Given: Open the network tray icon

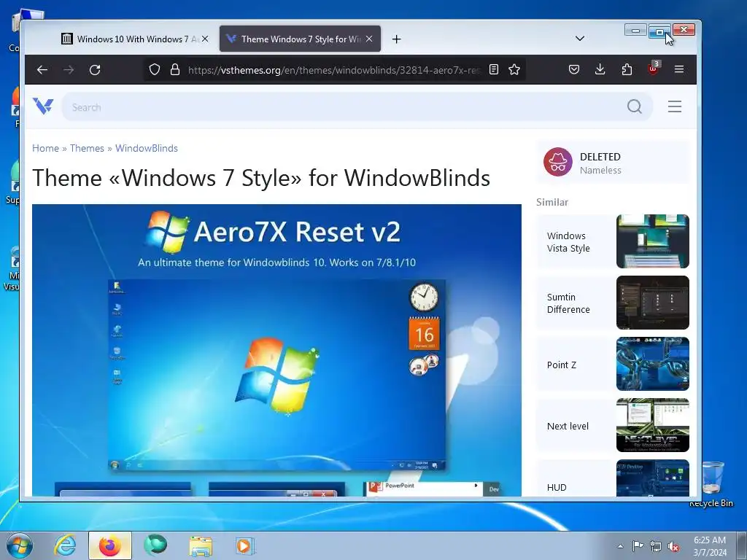Looking at the screenshot, I should click(x=656, y=546).
